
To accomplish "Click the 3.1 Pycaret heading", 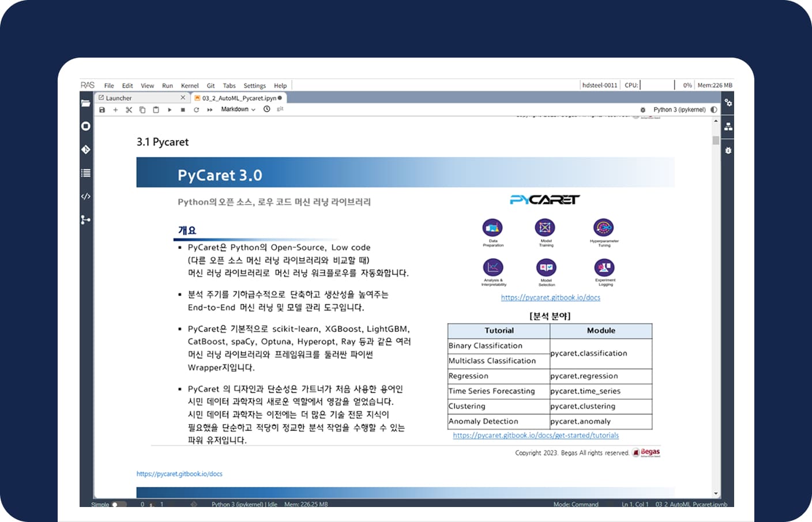I will pos(163,142).
